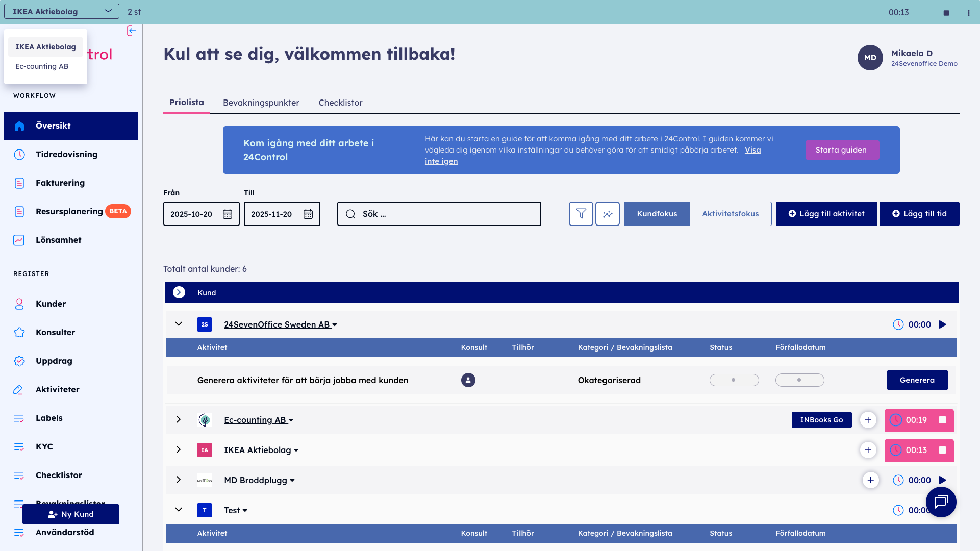Switch to the Bevakningspunkter tab
The width and height of the screenshot is (980, 551).
click(x=261, y=103)
